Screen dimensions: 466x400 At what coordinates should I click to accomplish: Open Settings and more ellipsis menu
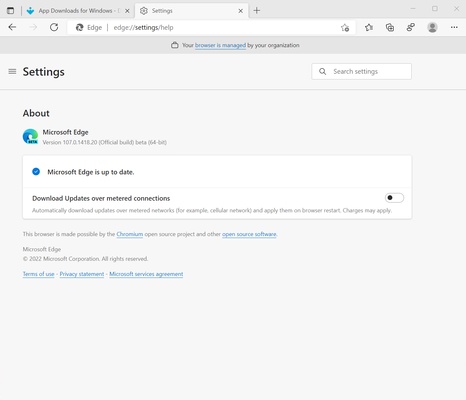[454, 27]
